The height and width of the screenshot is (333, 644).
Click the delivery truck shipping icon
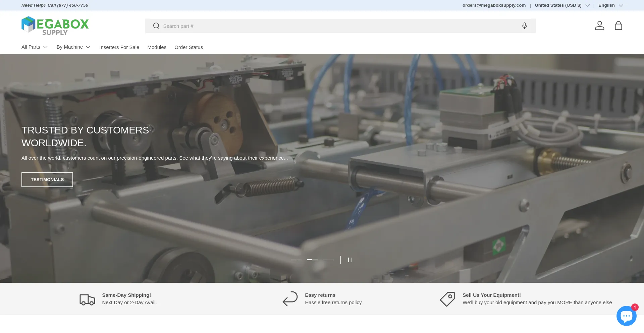tap(87, 299)
